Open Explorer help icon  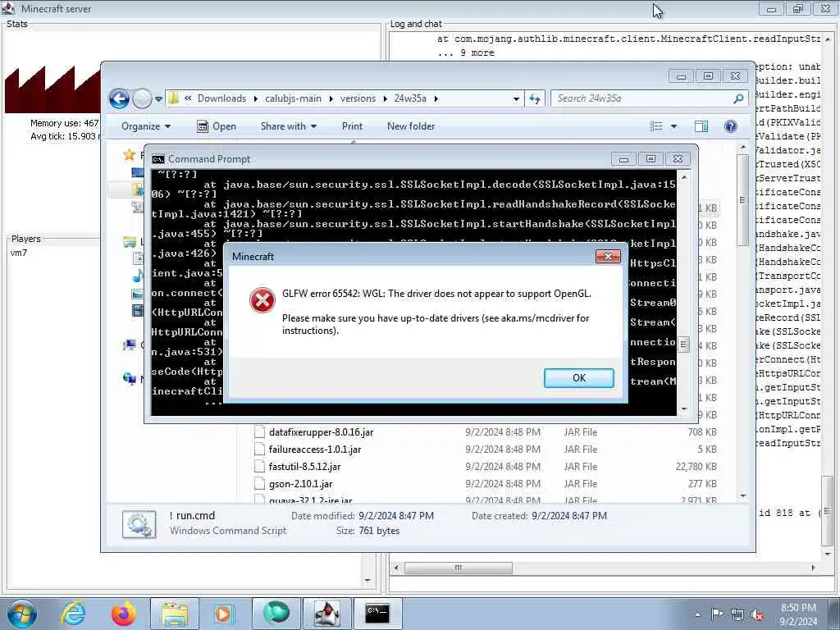731,126
